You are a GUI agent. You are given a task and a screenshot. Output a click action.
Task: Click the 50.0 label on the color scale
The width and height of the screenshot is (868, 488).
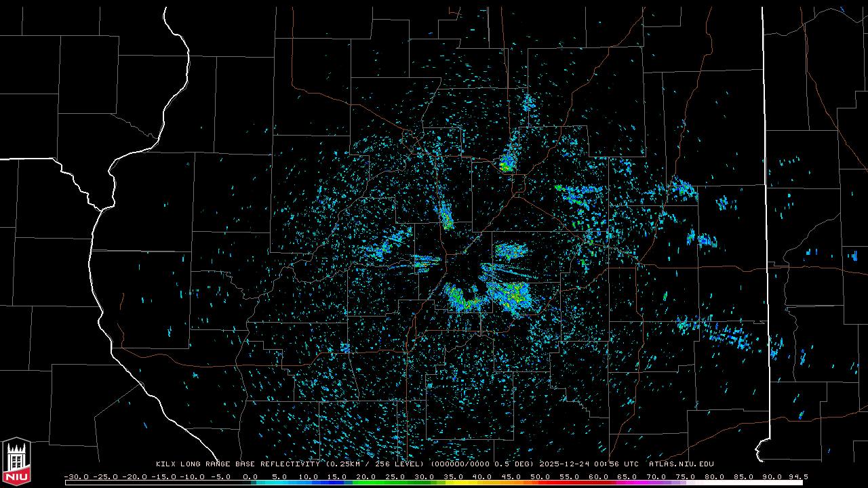click(541, 476)
